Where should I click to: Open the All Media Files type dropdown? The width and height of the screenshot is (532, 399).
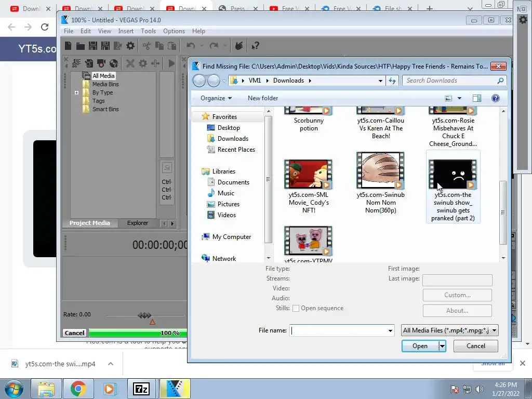click(449, 330)
